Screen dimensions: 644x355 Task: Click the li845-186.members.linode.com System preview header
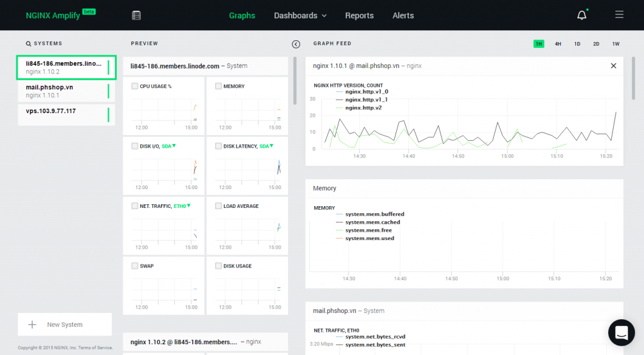pyautogui.click(x=206, y=66)
